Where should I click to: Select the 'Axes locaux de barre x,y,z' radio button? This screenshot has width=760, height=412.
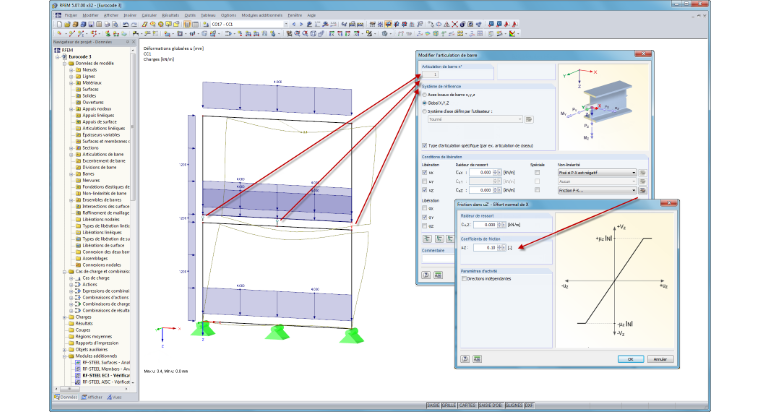425,95
